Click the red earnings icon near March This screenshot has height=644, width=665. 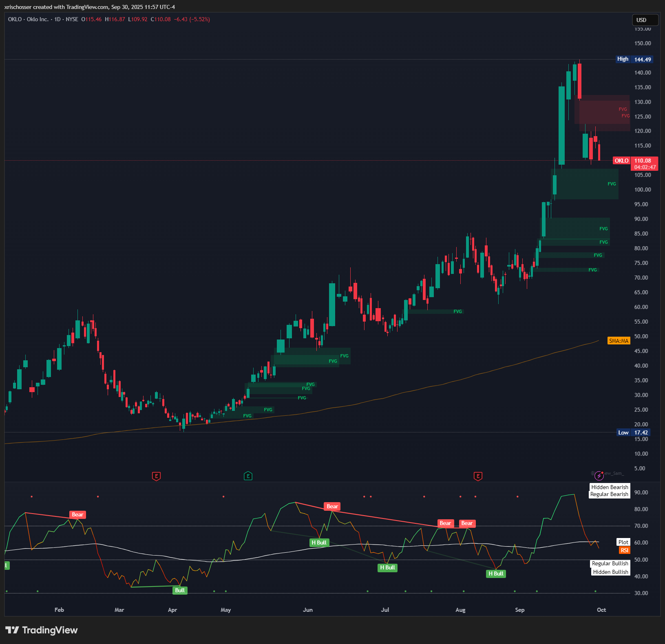(156, 476)
